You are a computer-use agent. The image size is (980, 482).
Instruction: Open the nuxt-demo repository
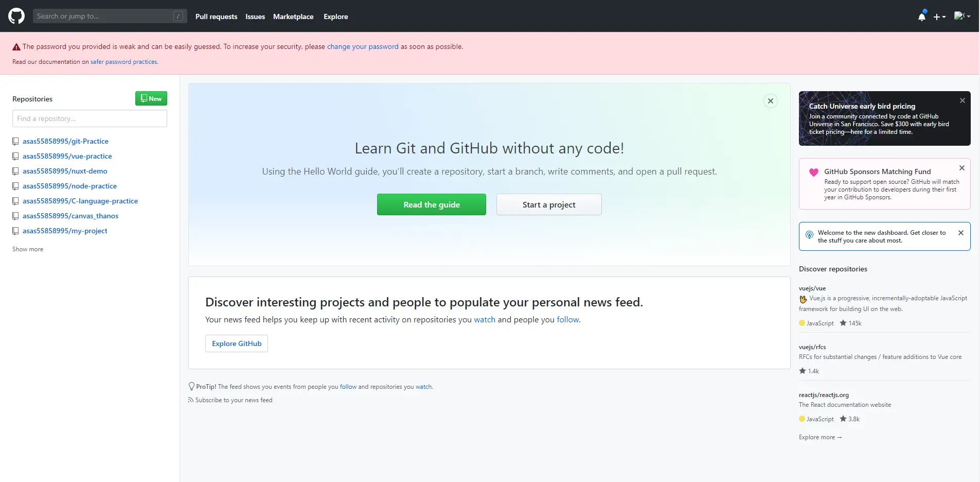click(x=65, y=171)
